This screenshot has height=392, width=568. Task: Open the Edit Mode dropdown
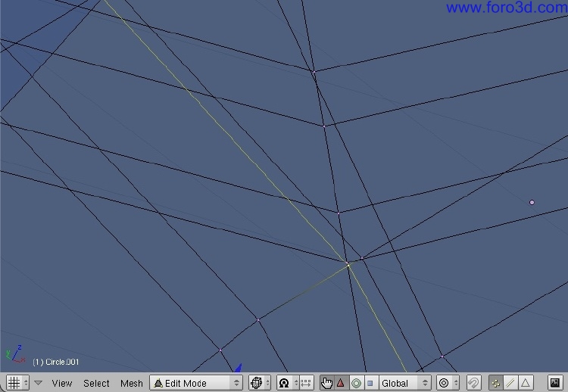point(196,383)
